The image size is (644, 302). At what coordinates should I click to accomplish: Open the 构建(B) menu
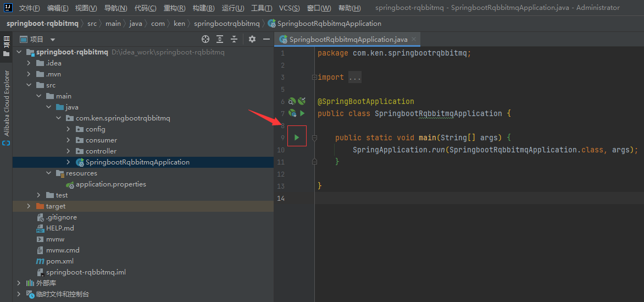[x=204, y=8]
